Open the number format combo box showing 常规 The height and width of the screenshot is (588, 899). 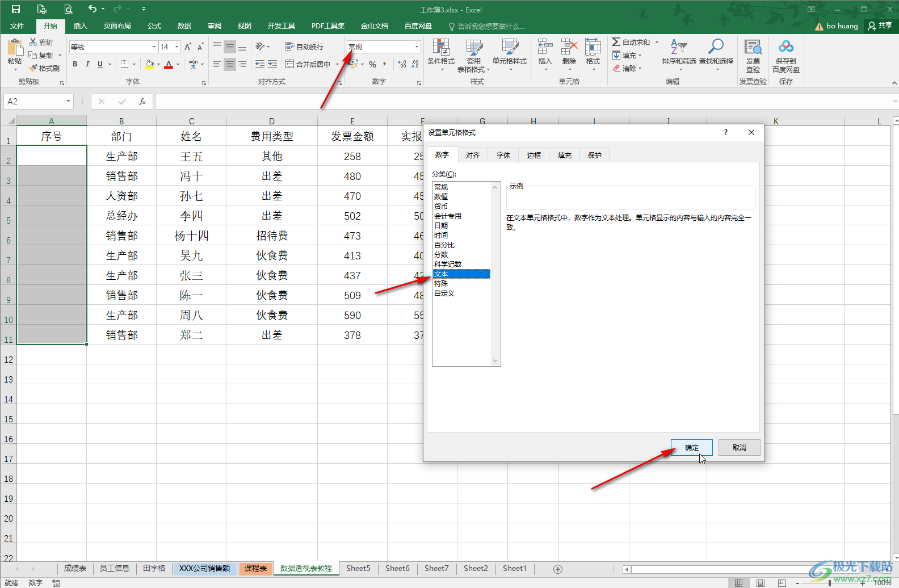click(384, 47)
